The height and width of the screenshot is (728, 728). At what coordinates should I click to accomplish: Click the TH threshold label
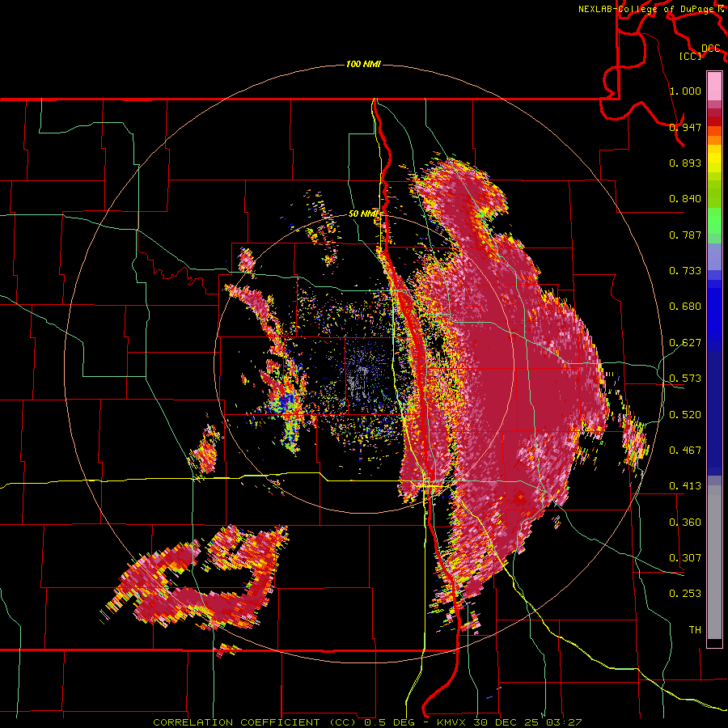pos(695,630)
